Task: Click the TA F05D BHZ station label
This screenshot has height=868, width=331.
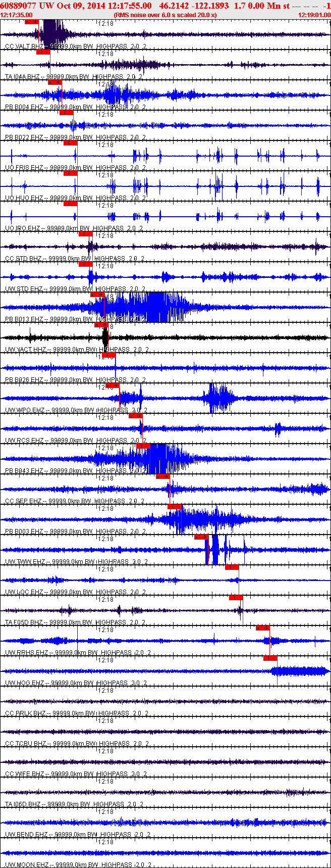Action: pyautogui.click(x=24, y=622)
